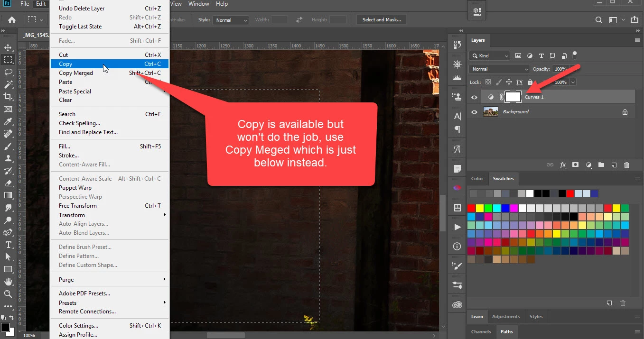Click the layer styles fx icon
Image resolution: width=644 pixels, height=339 pixels.
tap(563, 165)
